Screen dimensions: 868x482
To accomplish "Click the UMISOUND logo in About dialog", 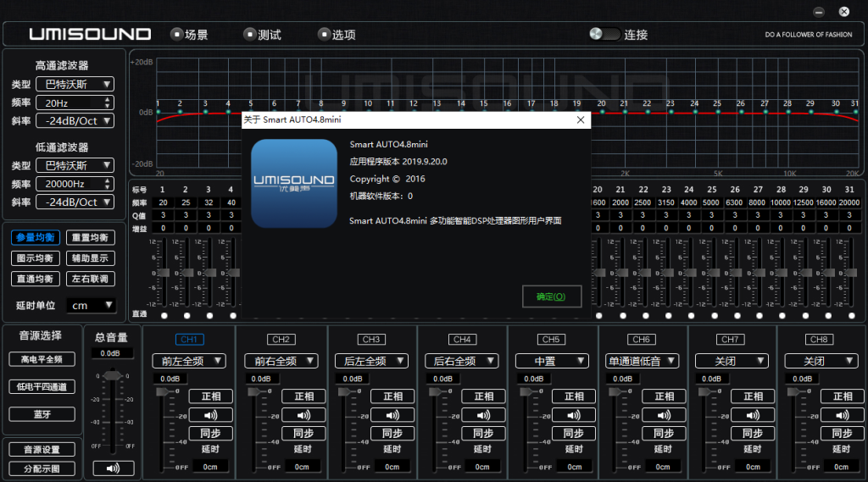I will [294, 183].
